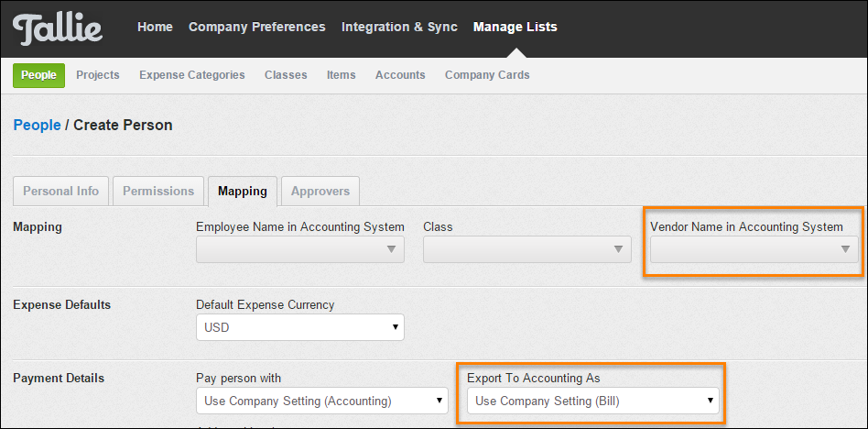Click the People breadcrumb link
Screen dimensions: 868x429
coord(38,126)
